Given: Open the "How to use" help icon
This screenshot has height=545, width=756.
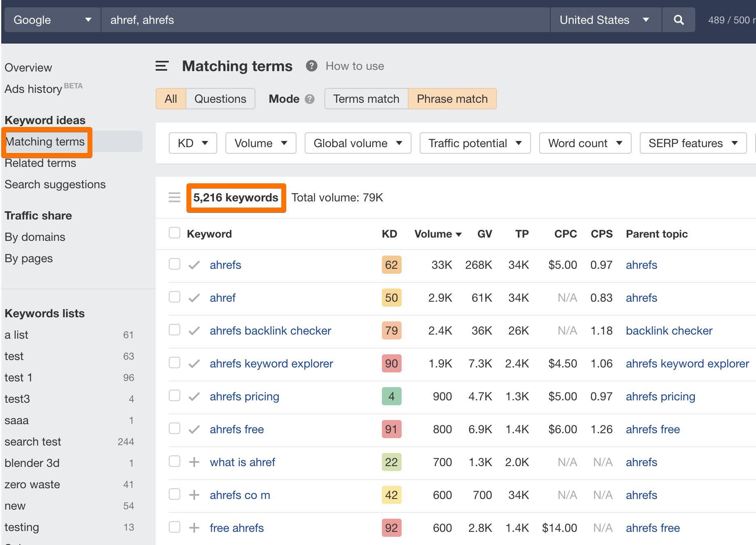Looking at the screenshot, I should [x=311, y=66].
